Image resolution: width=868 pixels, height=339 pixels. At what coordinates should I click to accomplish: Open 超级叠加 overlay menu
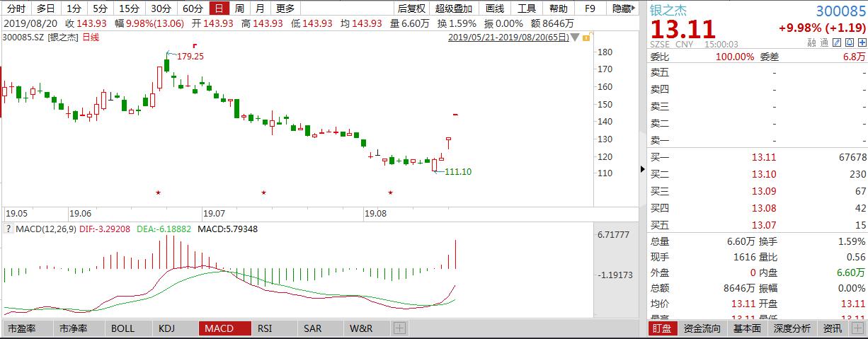pos(453,8)
